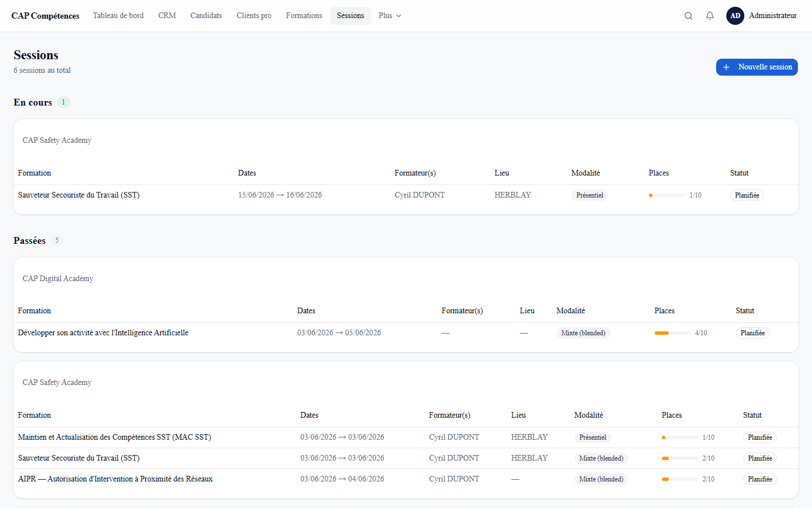Open the notifications bell

click(710, 16)
